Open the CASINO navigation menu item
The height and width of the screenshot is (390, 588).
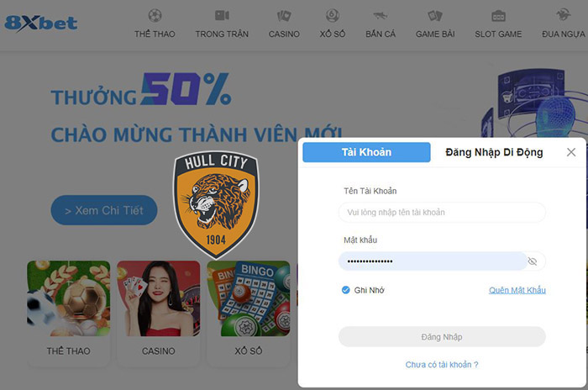284,34
